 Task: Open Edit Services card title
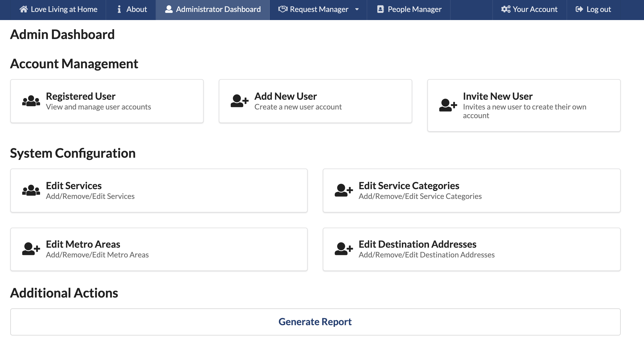click(74, 186)
